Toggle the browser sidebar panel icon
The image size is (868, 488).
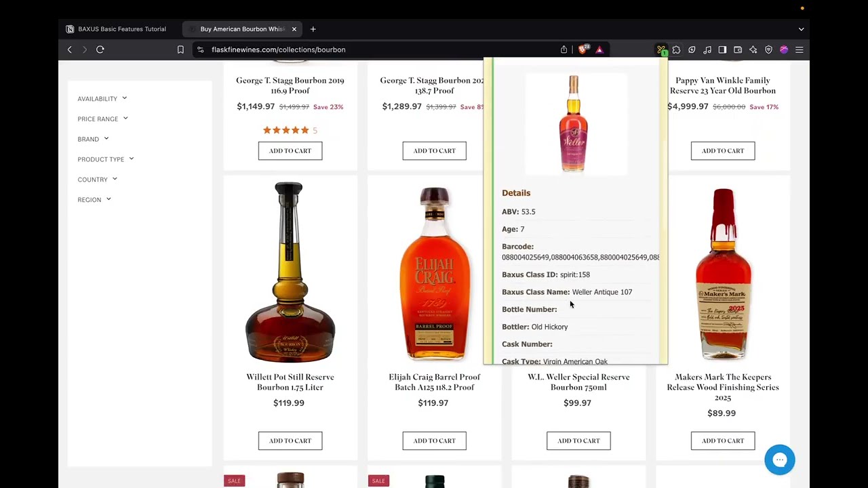722,49
